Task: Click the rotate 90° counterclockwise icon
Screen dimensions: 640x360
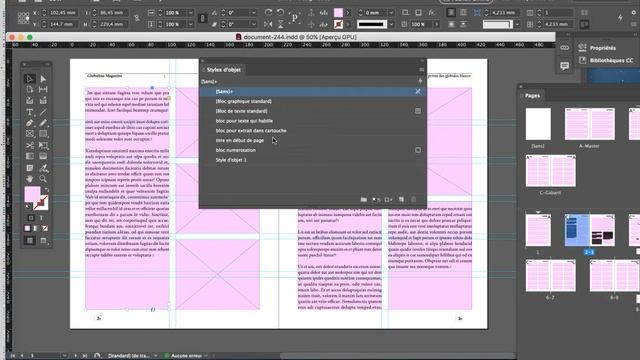Action: pyautogui.click(x=280, y=13)
